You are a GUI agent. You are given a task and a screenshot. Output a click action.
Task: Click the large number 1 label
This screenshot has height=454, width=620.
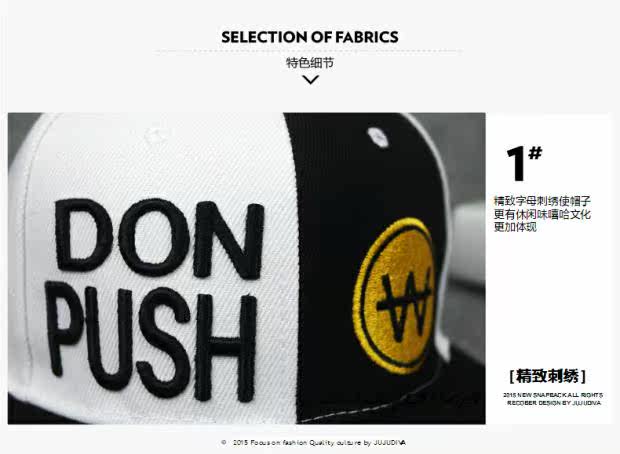tap(516, 164)
